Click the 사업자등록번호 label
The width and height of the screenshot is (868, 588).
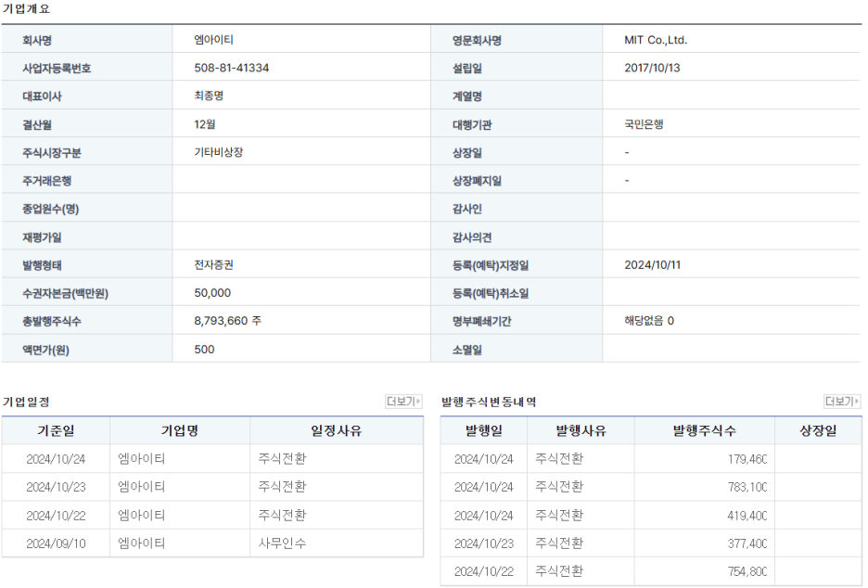(57, 68)
